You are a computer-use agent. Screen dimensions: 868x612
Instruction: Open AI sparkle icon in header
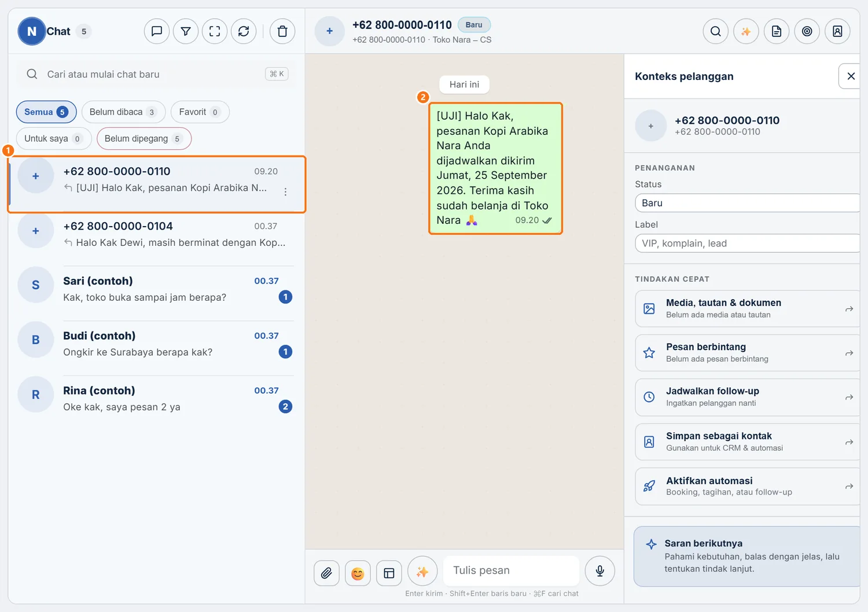746,31
